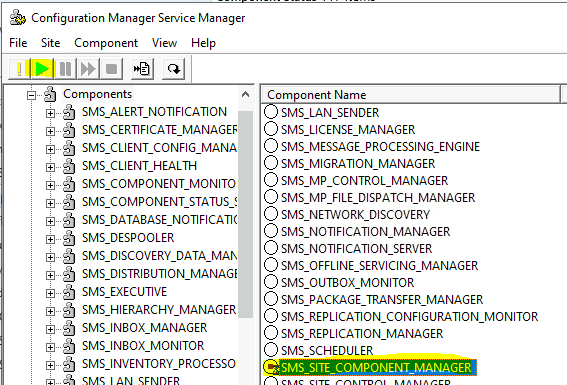This screenshot has height=385, width=567.
Task: Click status icon beside SMS_SITE_COMPONENT_MANAGER
Action: 271,367
